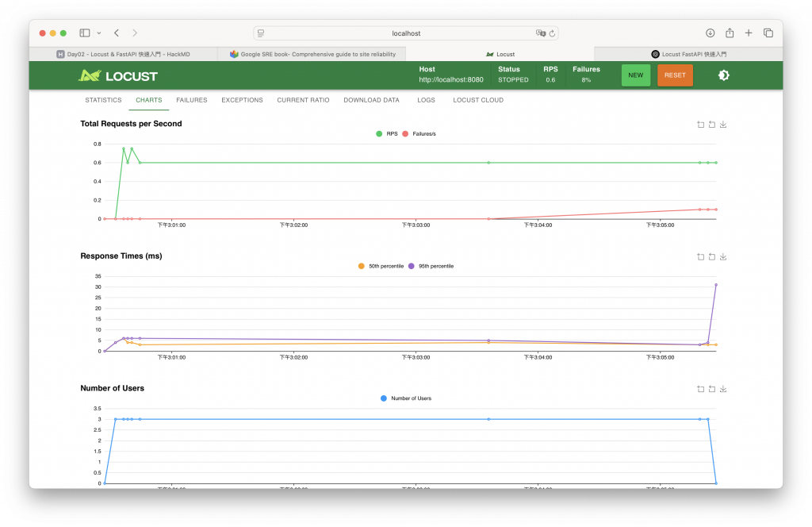The height and width of the screenshot is (527, 812).
Task: Click the Locust logo in header
Action: pos(117,75)
